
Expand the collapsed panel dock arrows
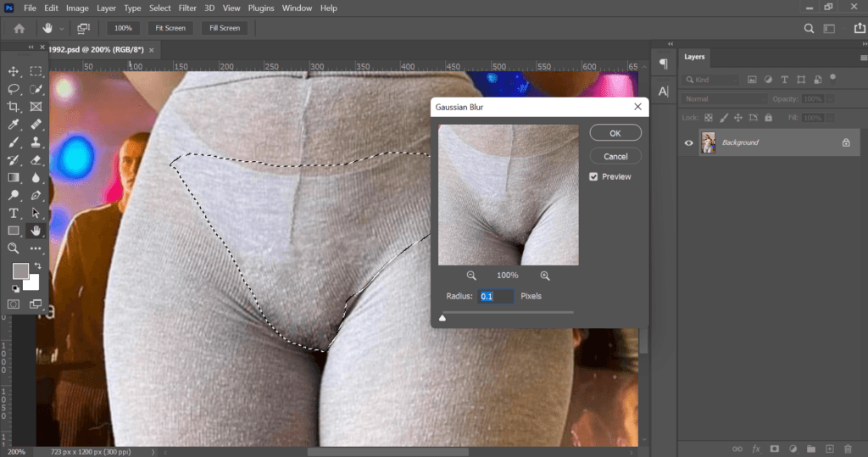(x=670, y=44)
